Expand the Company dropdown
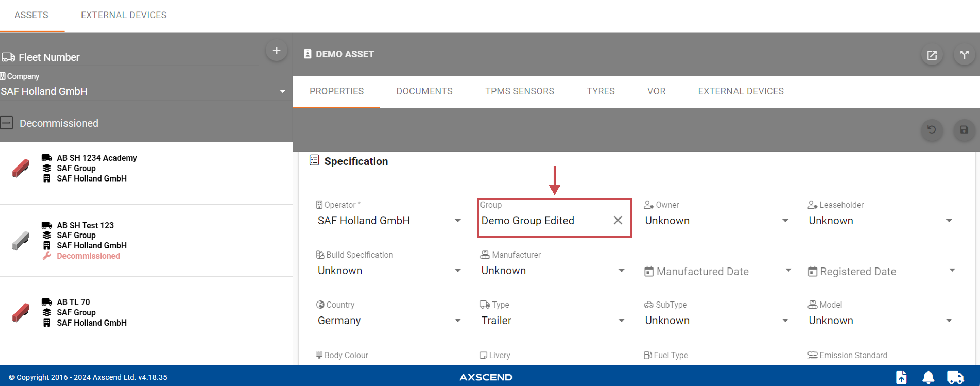This screenshot has width=980, height=386. tap(282, 91)
